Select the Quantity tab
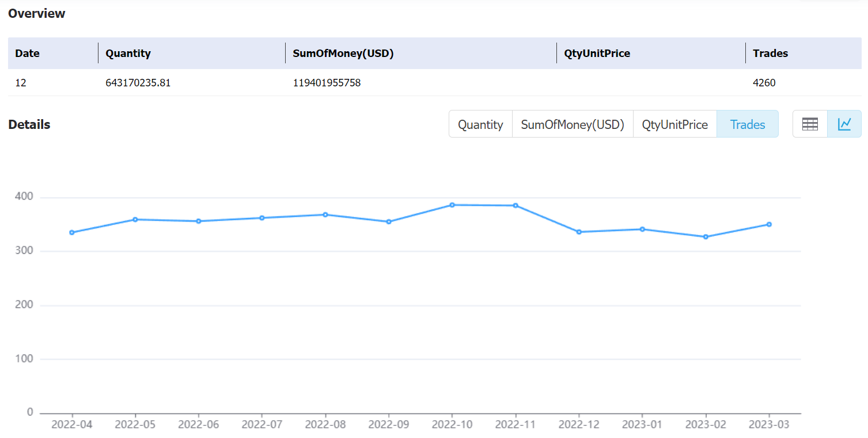This screenshot has width=868, height=438. pos(480,124)
